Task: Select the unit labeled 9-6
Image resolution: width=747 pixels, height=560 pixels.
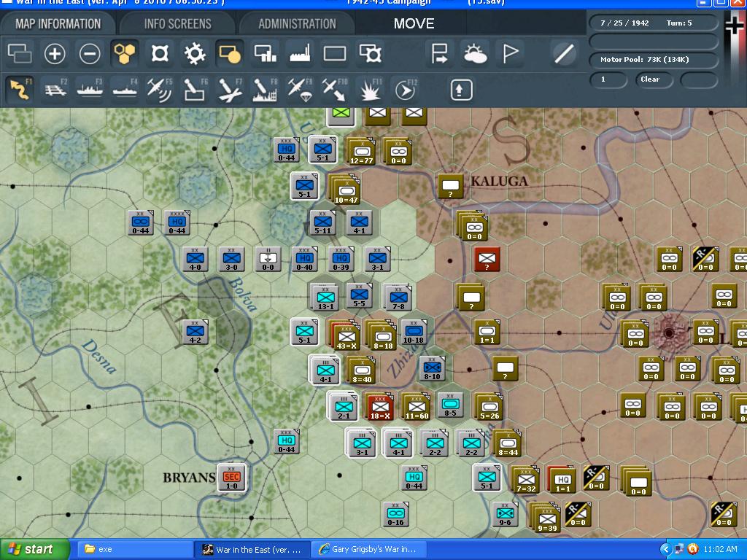Action: coord(505,515)
